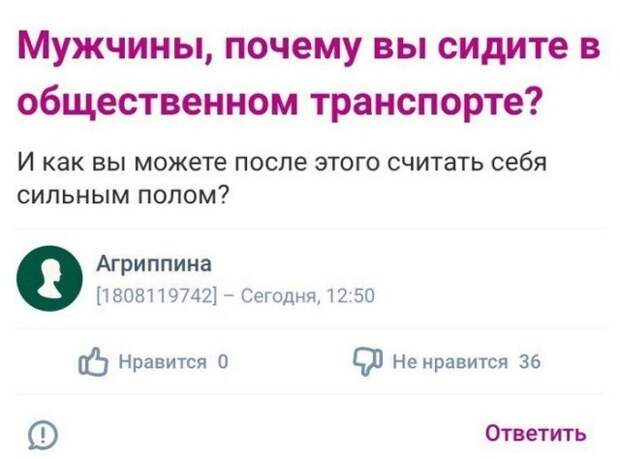620x459 pixels.
Task: Click the body text ending сильным полом?
Action: [123, 195]
